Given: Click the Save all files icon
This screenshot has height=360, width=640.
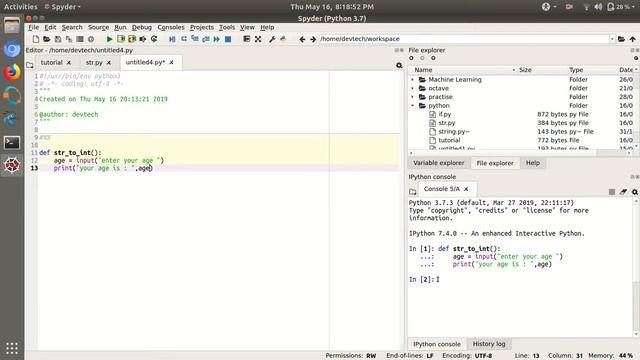Looking at the screenshot, I should coord(69,39).
